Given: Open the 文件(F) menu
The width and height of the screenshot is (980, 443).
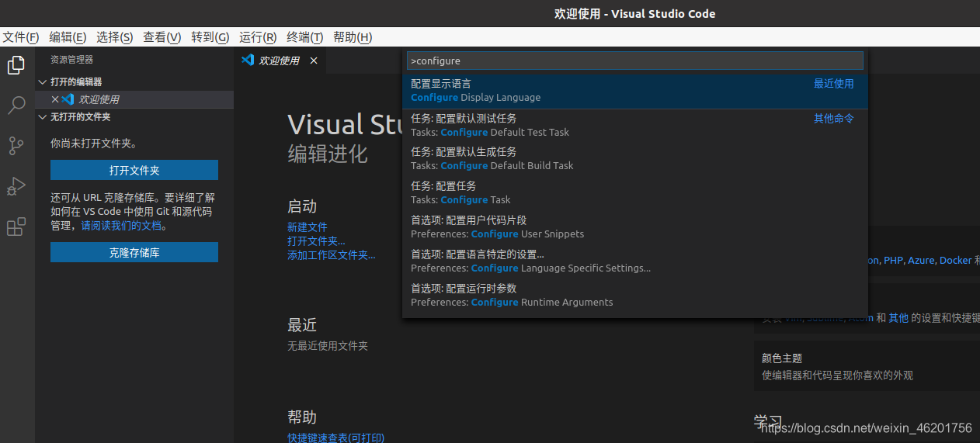Looking at the screenshot, I should (21, 37).
